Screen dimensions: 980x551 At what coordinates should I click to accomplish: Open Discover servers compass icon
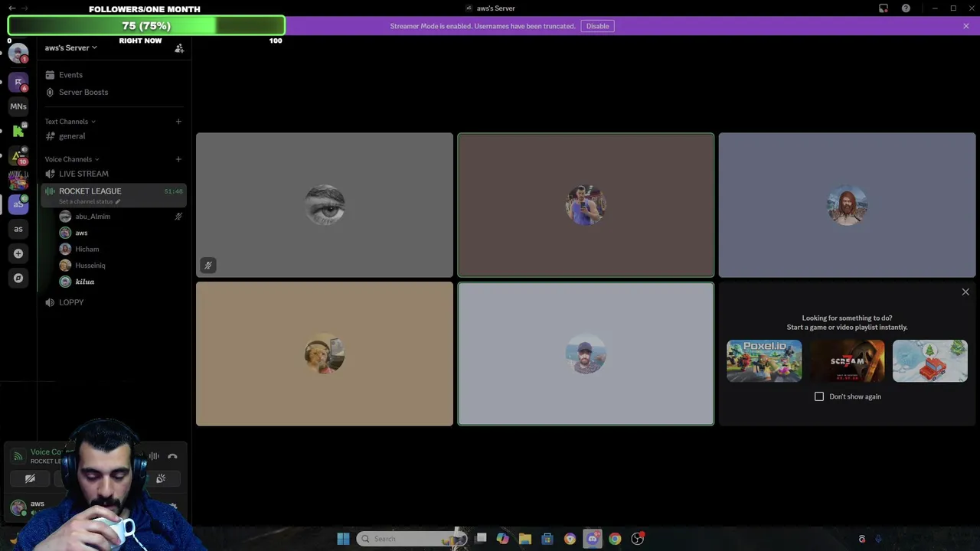[x=18, y=278]
